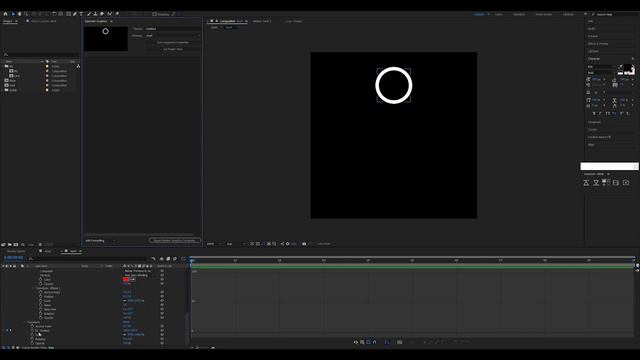Image resolution: width=640 pixels, height=360 pixels.
Task: Open the Primary dropdown in Essential Graphics
Action: 173,36
